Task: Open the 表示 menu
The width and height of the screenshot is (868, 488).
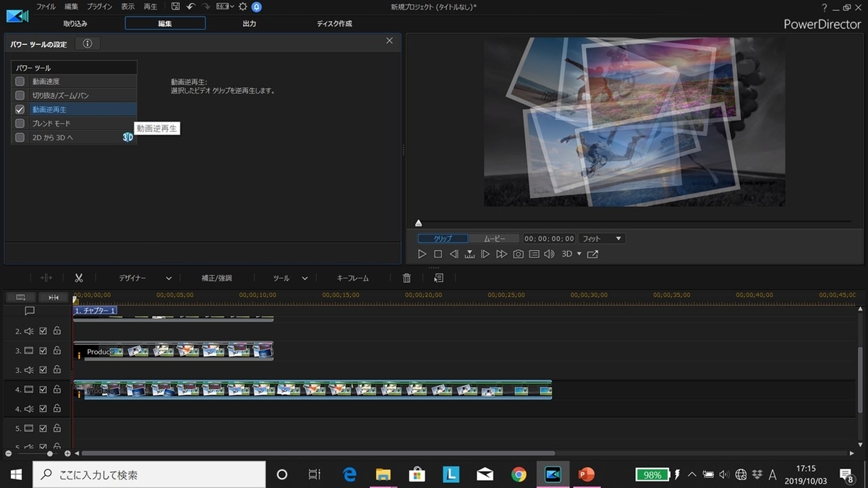Action: (128, 7)
